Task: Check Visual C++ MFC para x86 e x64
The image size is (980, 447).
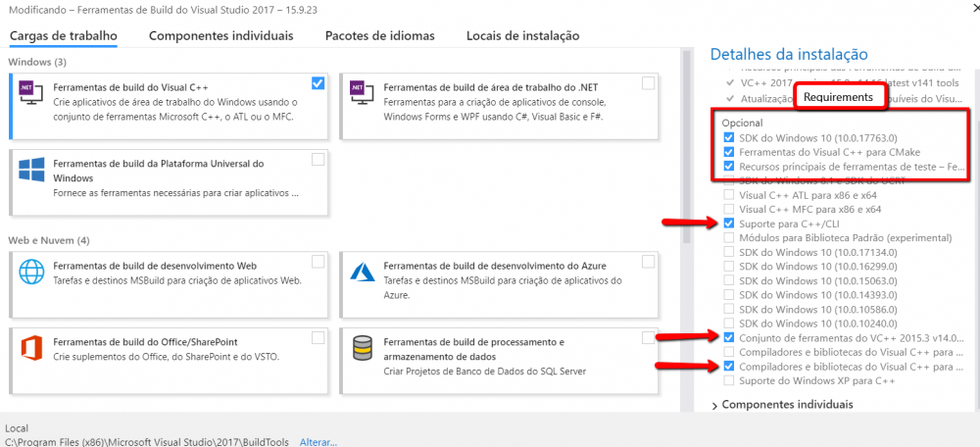Action: click(729, 209)
